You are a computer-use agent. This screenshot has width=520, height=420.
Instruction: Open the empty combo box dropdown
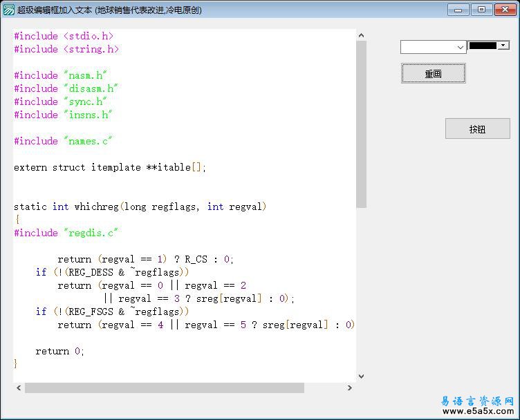(x=461, y=48)
